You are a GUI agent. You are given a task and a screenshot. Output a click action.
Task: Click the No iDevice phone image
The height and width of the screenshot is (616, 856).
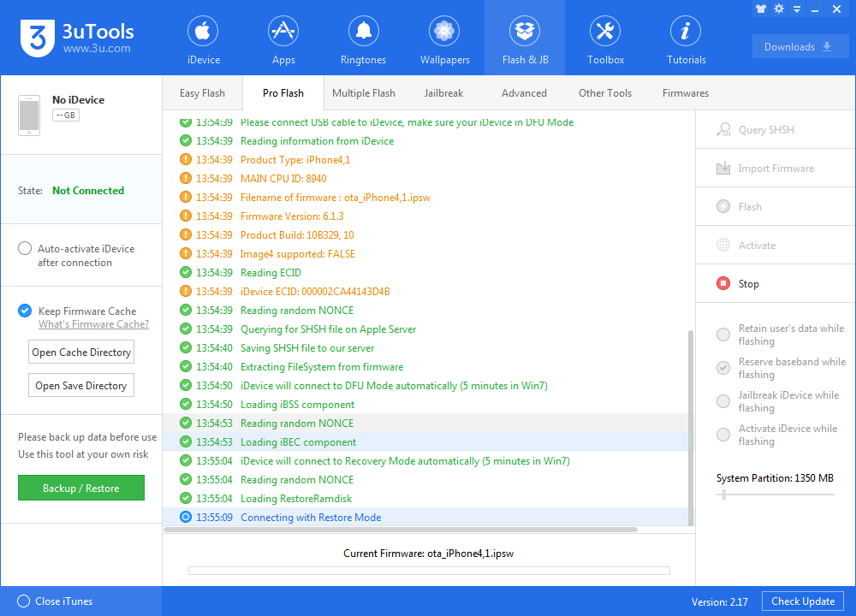29,115
